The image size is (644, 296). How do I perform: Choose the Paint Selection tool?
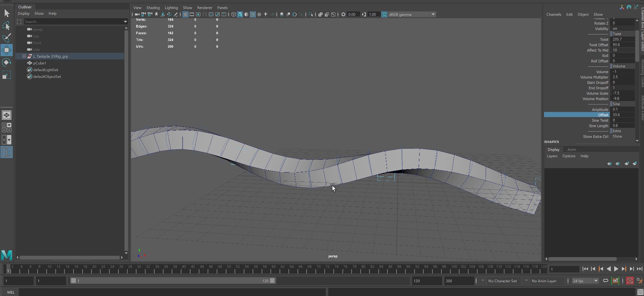[6, 38]
